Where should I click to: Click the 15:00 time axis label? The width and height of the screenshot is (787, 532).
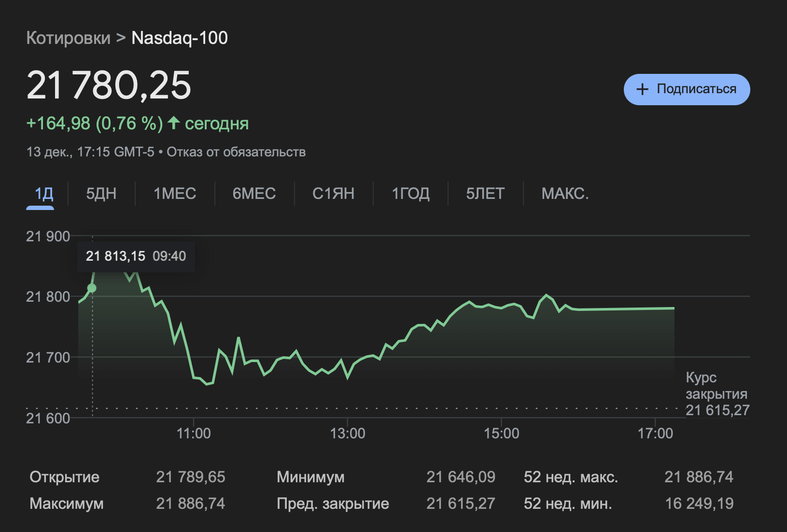[x=501, y=434]
